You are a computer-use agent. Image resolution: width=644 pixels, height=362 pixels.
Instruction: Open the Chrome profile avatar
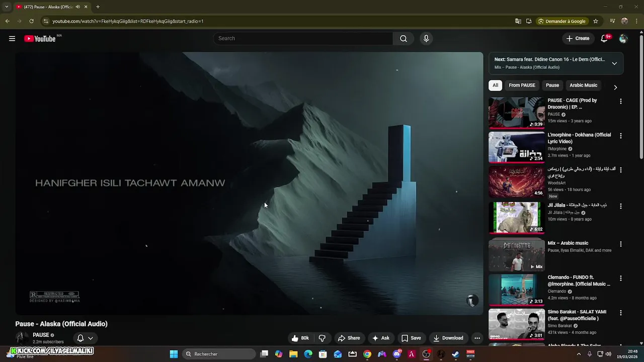624,21
